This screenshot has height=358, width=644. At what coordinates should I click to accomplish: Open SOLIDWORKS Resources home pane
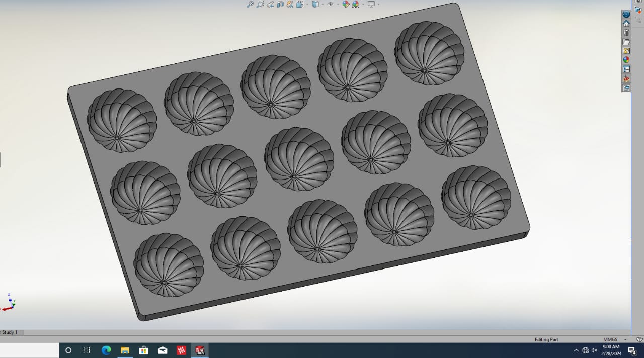626,24
